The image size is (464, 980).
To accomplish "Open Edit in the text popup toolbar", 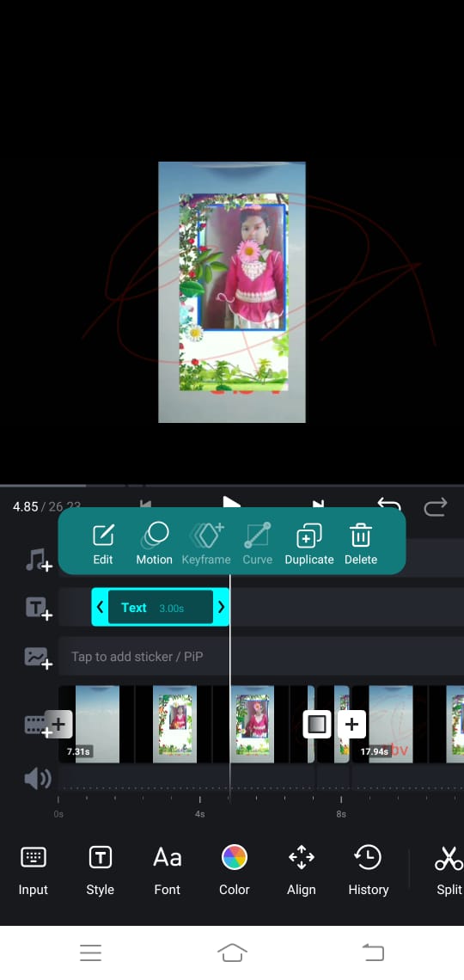I will pyautogui.click(x=103, y=544).
